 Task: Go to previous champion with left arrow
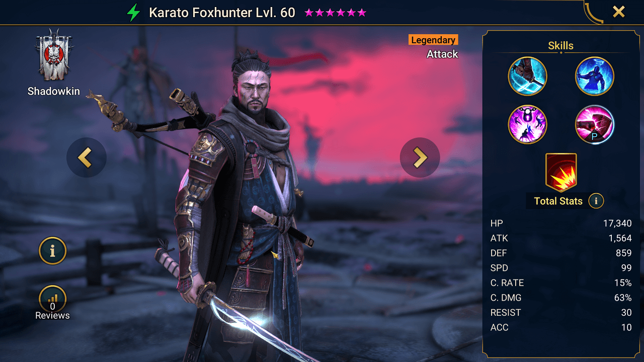pyautogui.click(x=86, y=157)
